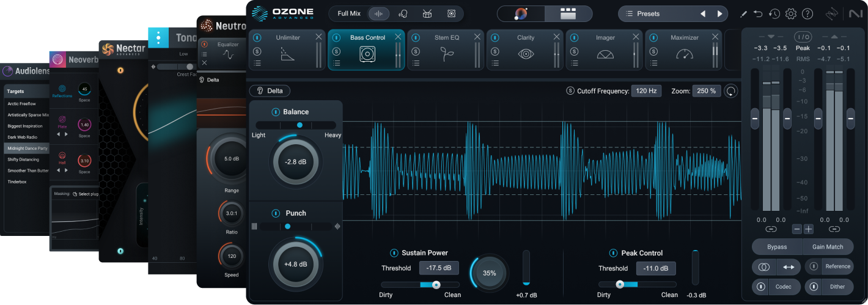Link the input gain channels

point(771,229)
